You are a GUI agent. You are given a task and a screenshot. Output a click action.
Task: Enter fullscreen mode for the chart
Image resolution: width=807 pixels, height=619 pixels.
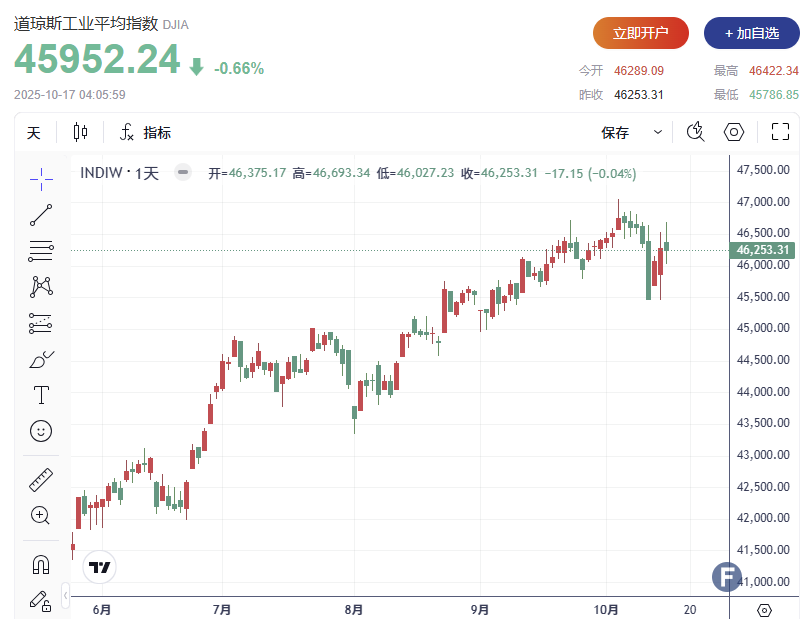click(780, 132)
